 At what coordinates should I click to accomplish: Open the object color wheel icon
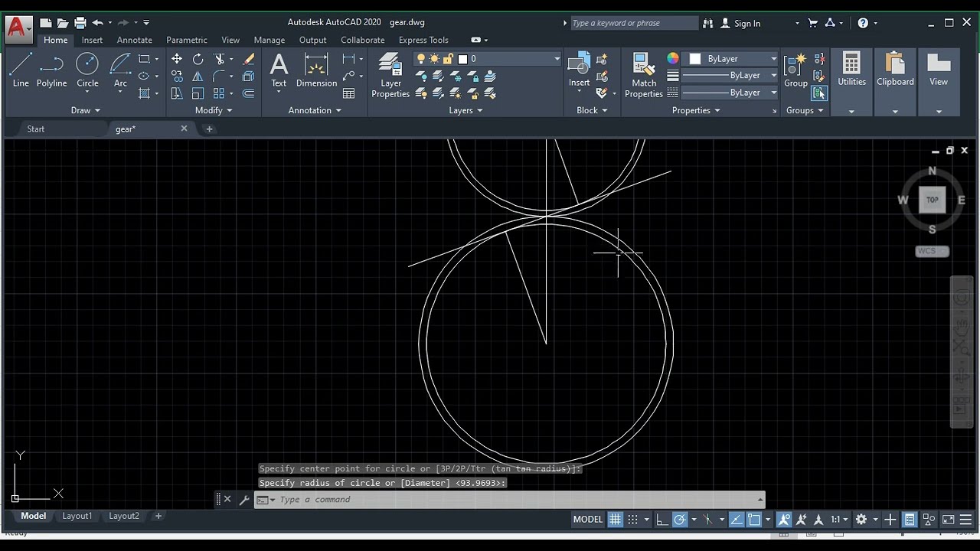(x=673, y=59)
